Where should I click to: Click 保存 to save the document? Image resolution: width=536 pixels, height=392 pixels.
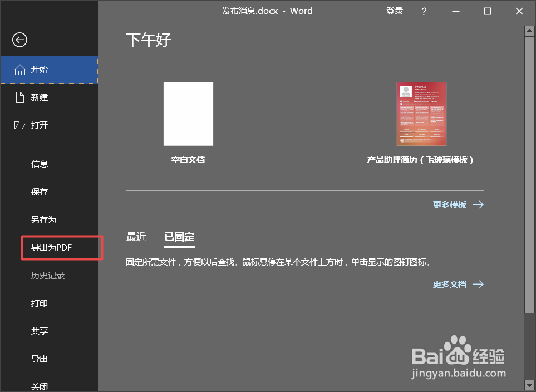[x=39, y=192]
